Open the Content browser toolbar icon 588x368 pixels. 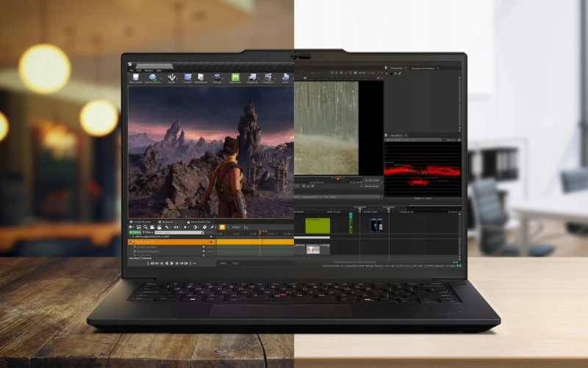point(188,77)
